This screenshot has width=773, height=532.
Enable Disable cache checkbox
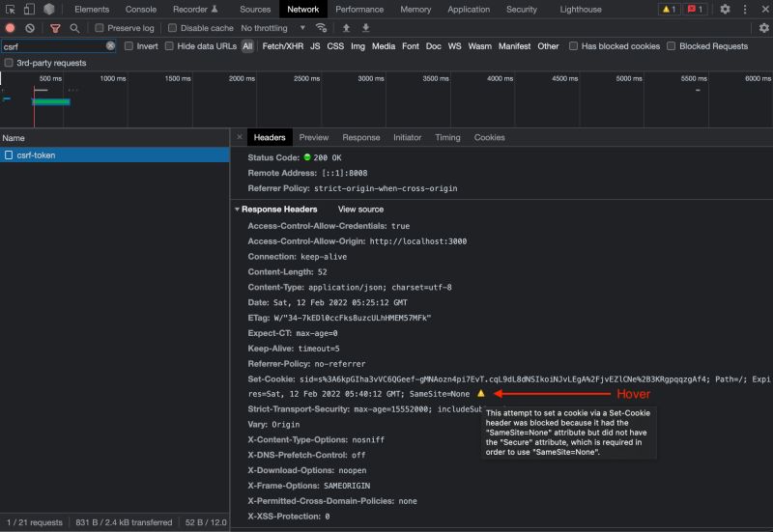172,28
